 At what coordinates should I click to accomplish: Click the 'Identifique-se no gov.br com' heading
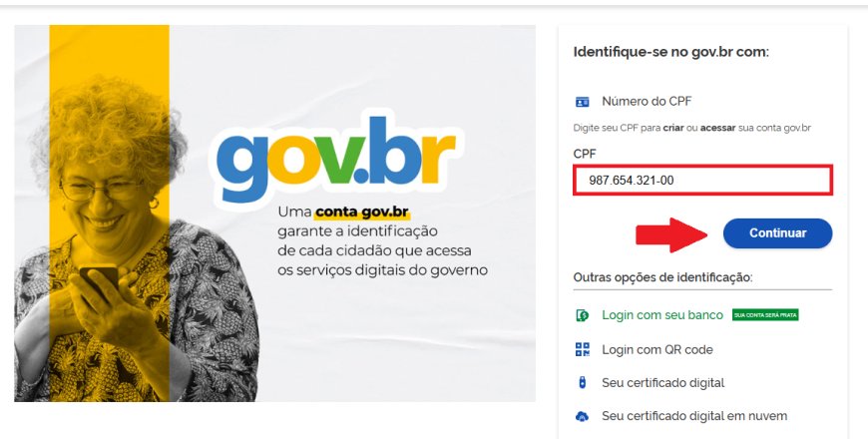(670, 52)
